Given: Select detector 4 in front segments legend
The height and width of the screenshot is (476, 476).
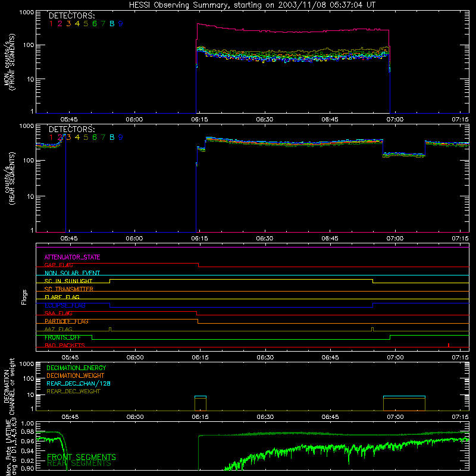Looking at the screenshot, I should [77, 24].
